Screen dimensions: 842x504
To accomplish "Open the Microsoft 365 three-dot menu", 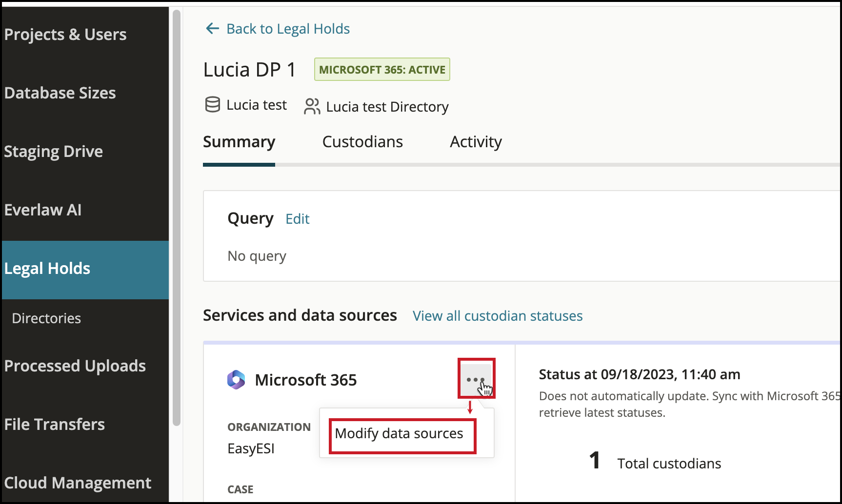I will pos(476,379).
